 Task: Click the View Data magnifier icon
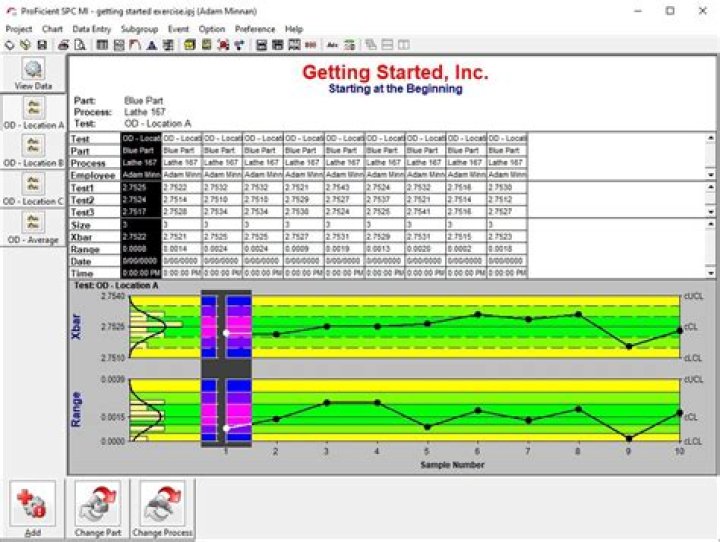click(33, 69)
